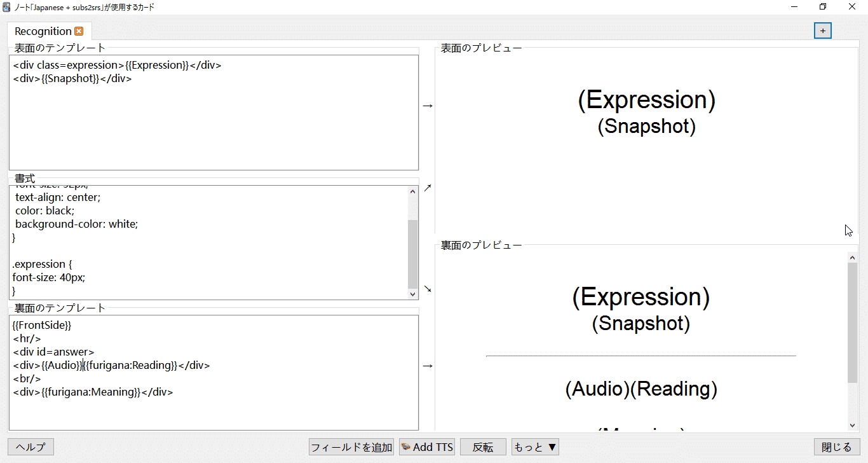This screenshot has width=868, height=463.
Task: Click the 書式 styling scrollbar thumb
Action: tap(413, 254)
